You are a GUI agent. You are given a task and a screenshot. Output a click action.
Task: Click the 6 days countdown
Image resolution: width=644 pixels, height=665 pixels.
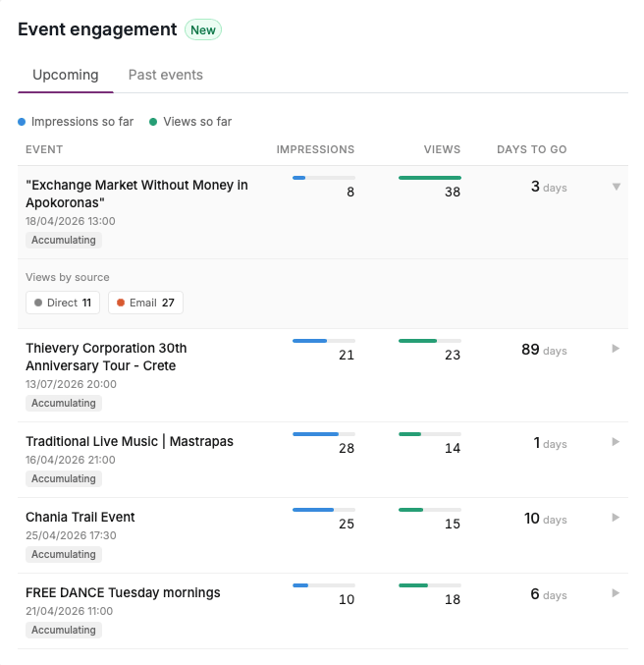(x=549, y=594)
